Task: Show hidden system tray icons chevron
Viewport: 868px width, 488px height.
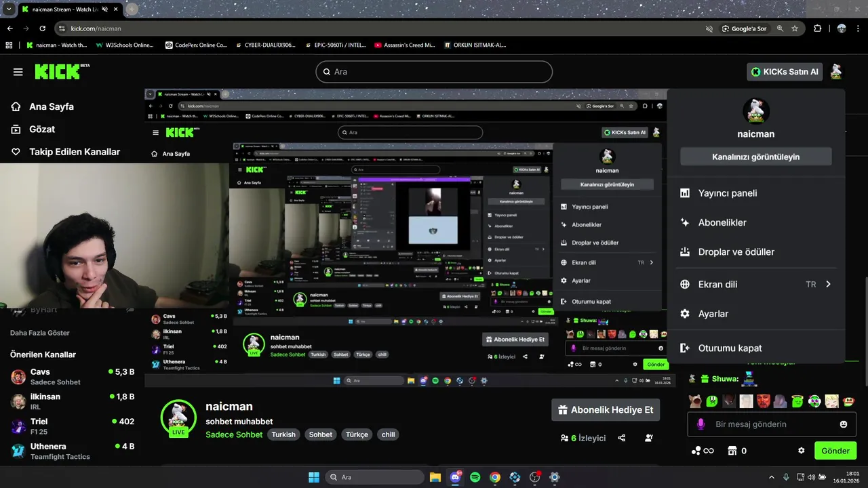Action: point(771,477)
